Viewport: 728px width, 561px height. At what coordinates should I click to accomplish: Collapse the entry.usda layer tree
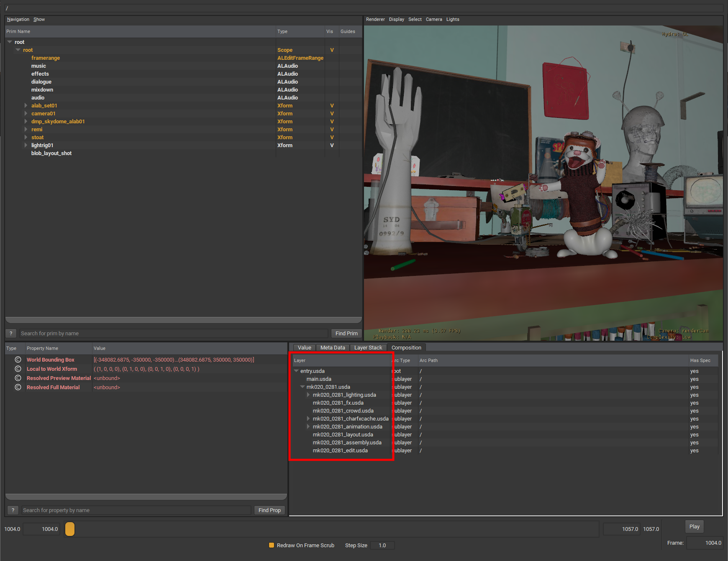pyautogui.click(x=296, y=371)
